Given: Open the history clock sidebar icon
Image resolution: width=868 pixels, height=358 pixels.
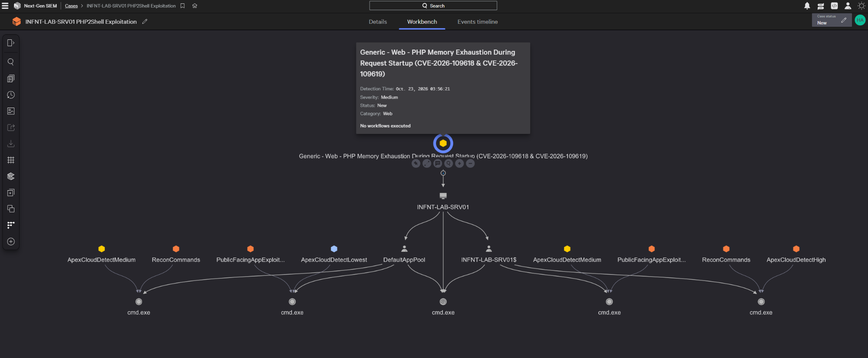Looking at the screenshot, I should [x=11, y=95].
